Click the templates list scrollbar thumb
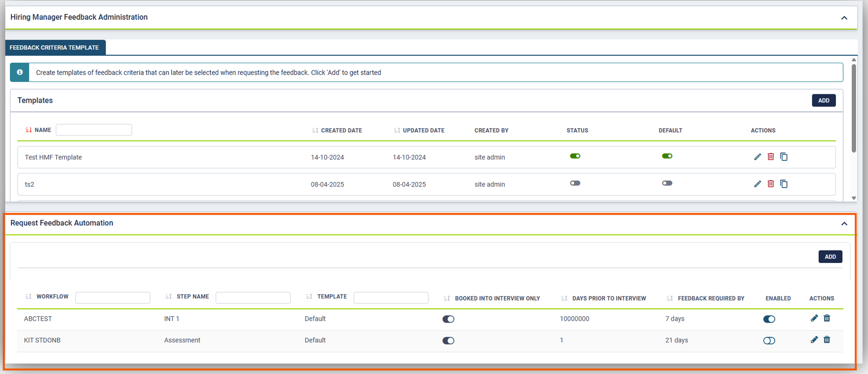The height and width of the screenshot is (374, 868). click(854, 108)
